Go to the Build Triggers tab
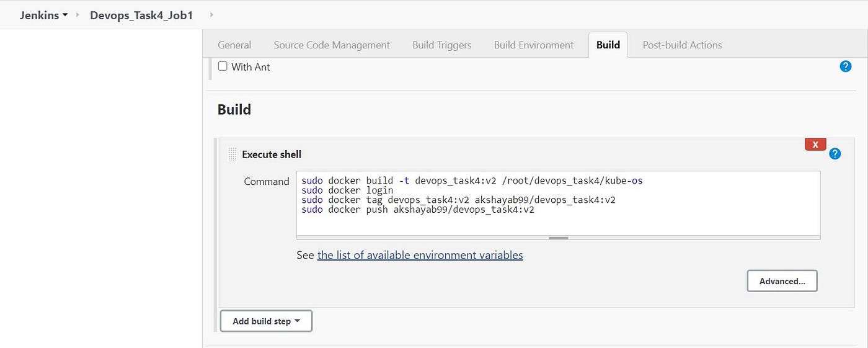 (x=442, y=45)
